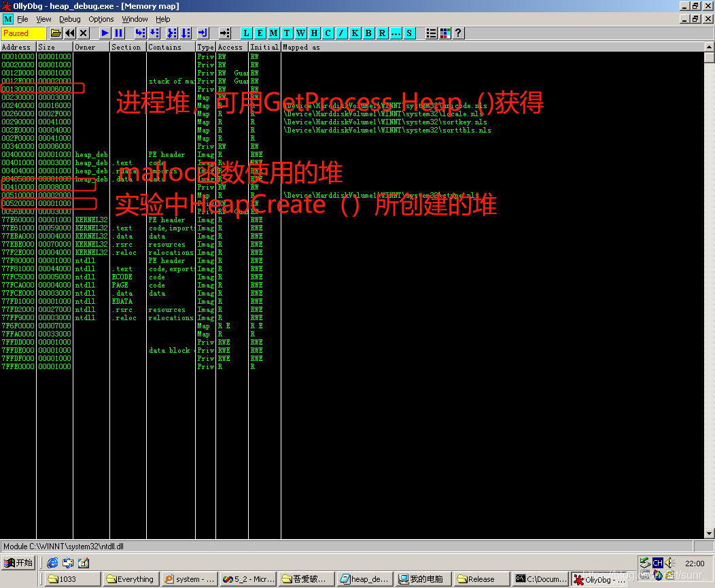Show Log window with L button
715x588 pixels.
coord(246,33)
